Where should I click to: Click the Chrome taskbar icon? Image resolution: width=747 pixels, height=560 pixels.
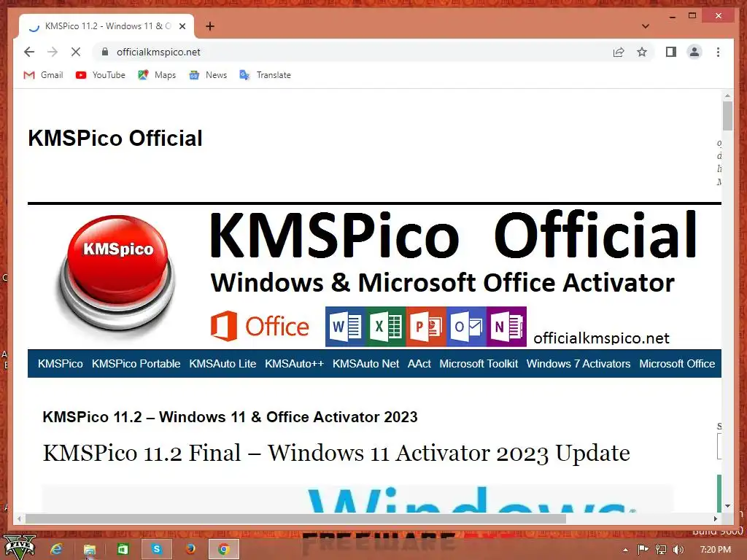[223, 549]
